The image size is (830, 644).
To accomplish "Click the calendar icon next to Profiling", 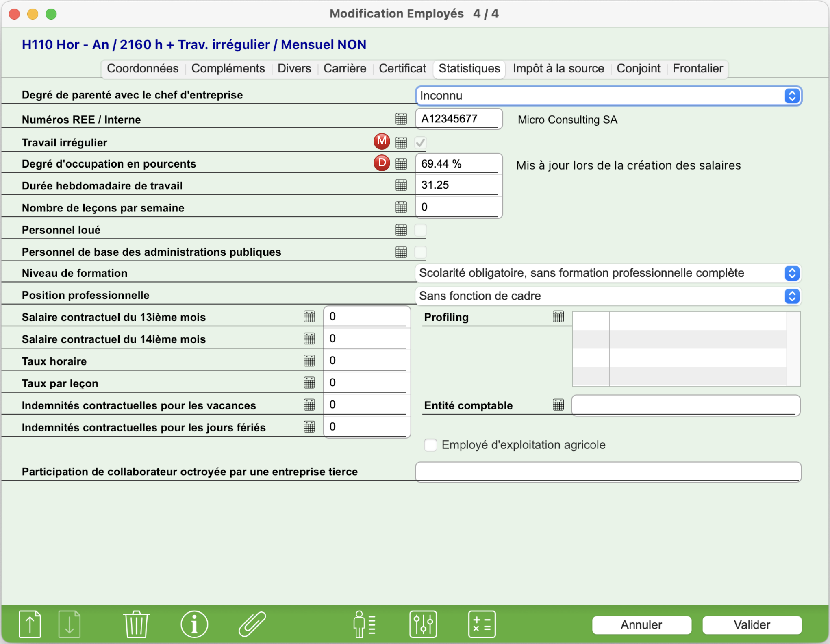I will coord(558,316).
